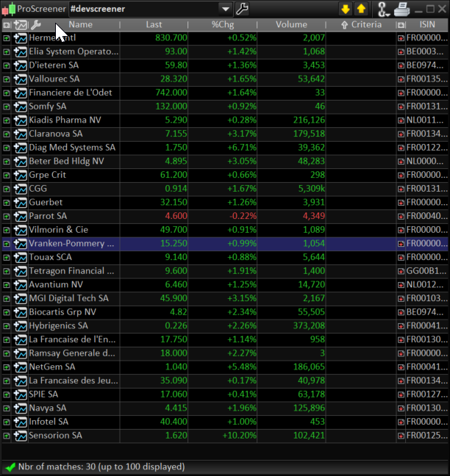Open chart icon for NetGem SA

click(x=21, y=367)
